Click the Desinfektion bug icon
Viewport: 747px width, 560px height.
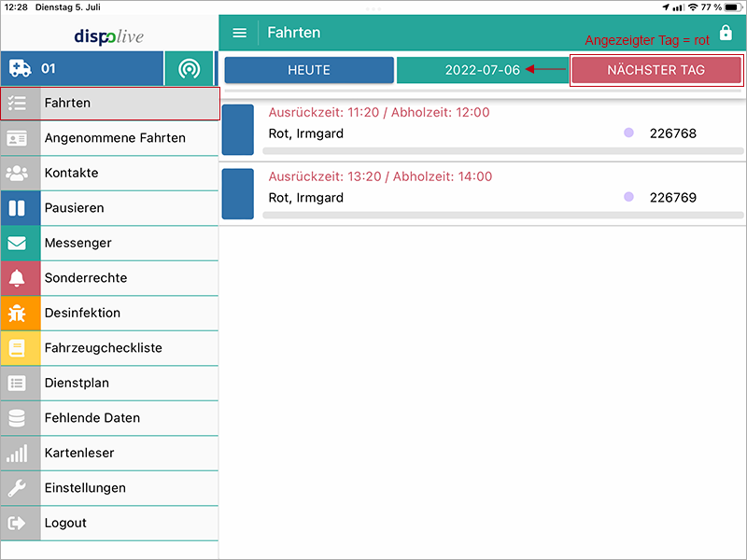click(17, 313)
